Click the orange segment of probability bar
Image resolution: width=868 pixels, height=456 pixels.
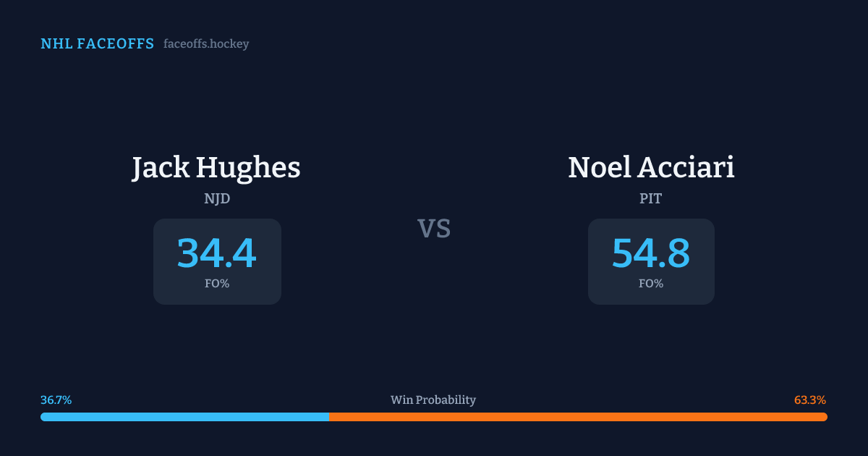[x=579, y=417]
